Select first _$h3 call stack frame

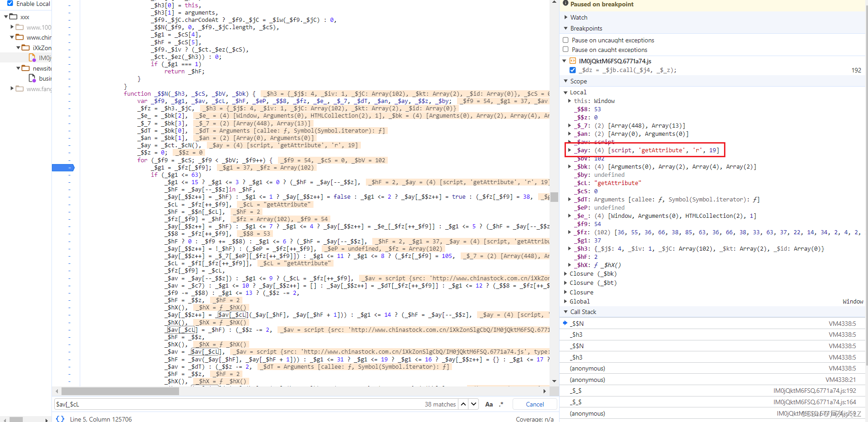click(712, 335)
